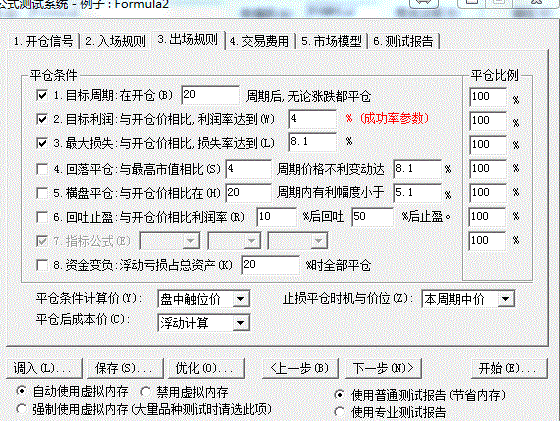The image size is (560, 421).
Task: Enable the 4.回落平仓 checkbox
Action: tap(42, 169)
